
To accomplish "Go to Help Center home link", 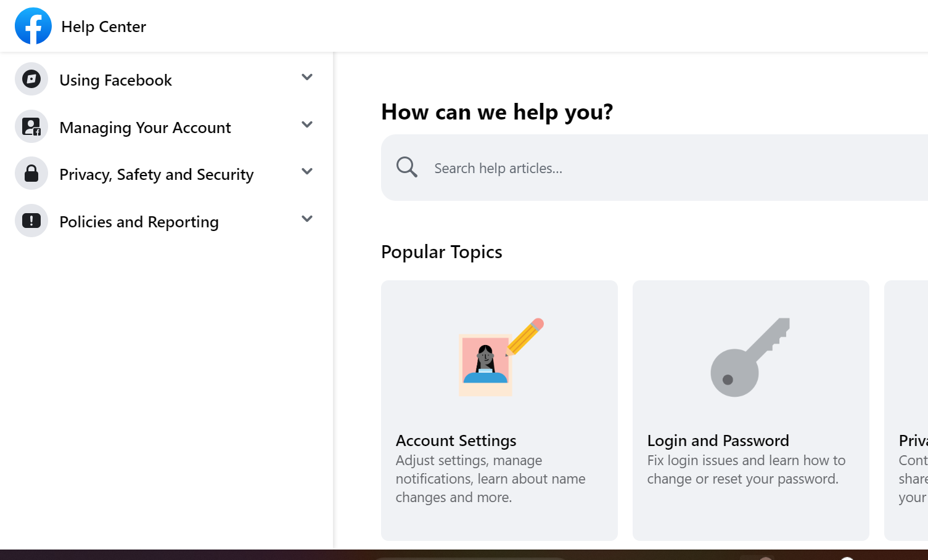I will click(x=104, y=26).
